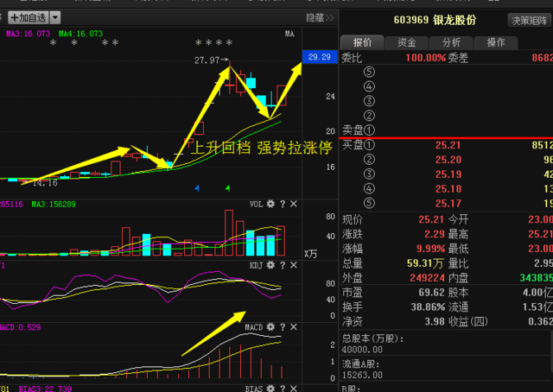Viewport: 553px width, 392px height.
Task: Close the VOL indicator panel
Action: point(294,204)
